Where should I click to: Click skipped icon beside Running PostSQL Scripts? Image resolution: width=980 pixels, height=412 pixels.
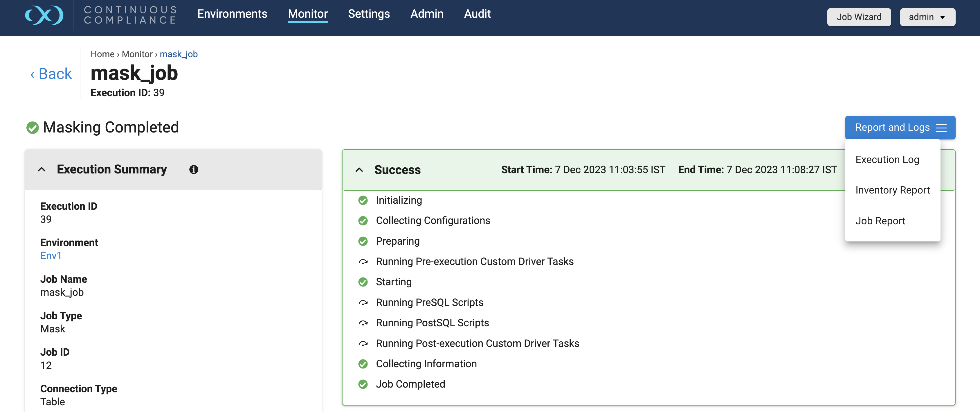[x=363, y=323]
